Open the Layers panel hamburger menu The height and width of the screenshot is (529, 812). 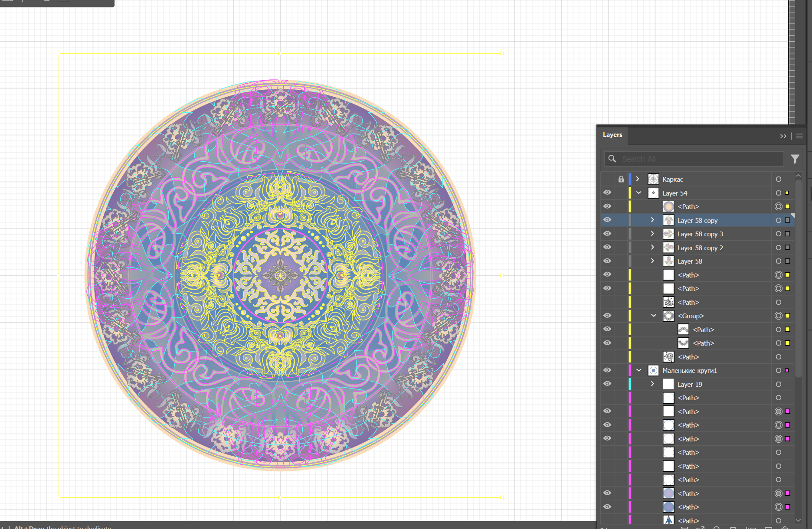pyautogui.click(x=799, y=136)
